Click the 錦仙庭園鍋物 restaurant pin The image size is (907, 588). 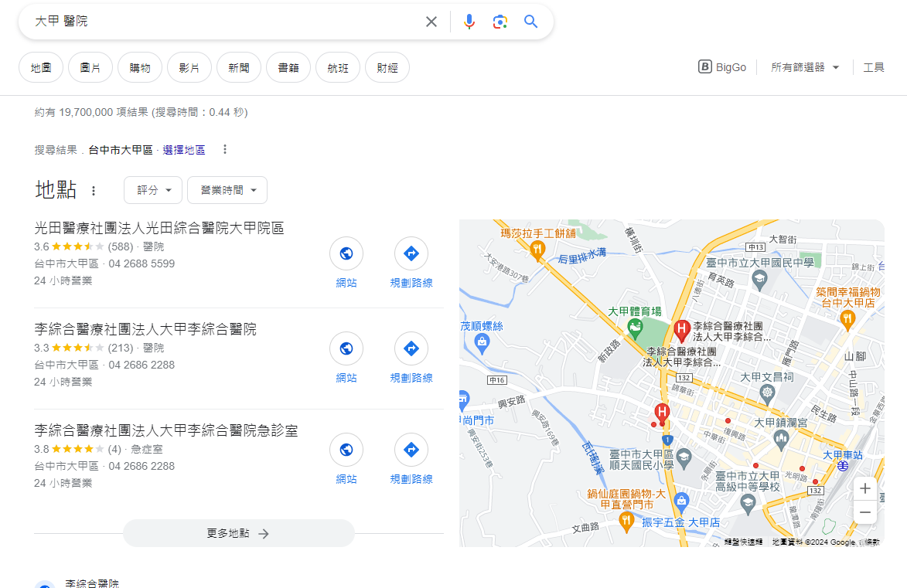tap(626, 521)
